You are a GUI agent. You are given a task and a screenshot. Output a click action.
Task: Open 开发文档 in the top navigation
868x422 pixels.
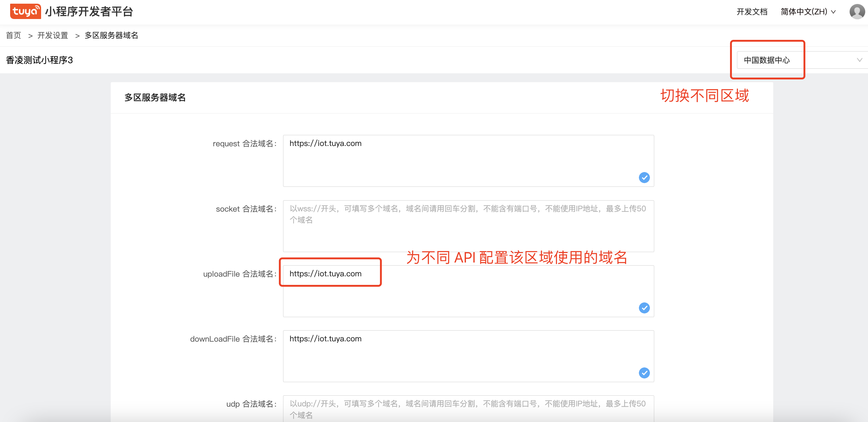pyautogui.click(x=752, y=12)
